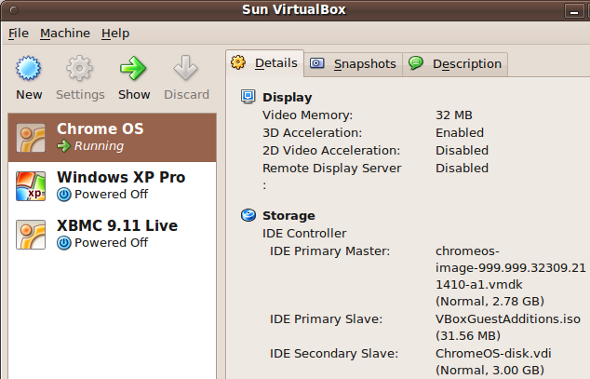Click the Storage section disk icon
Image resolution: width=590 pixels, height=379 pixels.
[248, 215]
